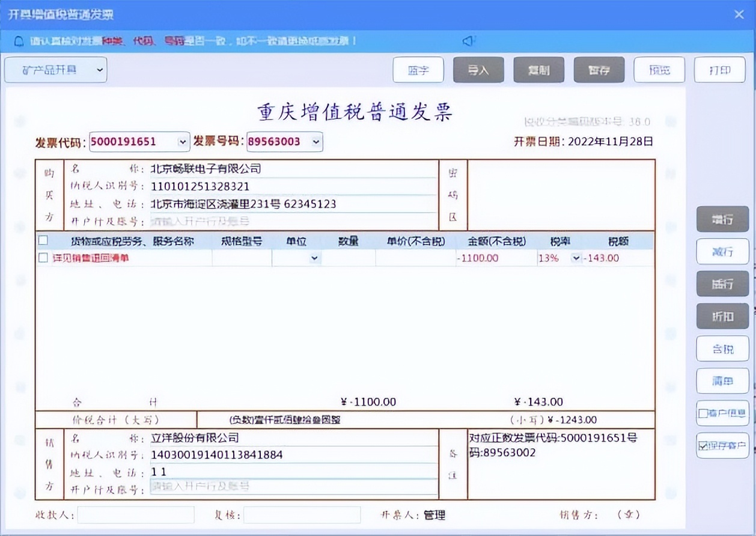Open the 预览 invoice preview

(x=659, y=70)
